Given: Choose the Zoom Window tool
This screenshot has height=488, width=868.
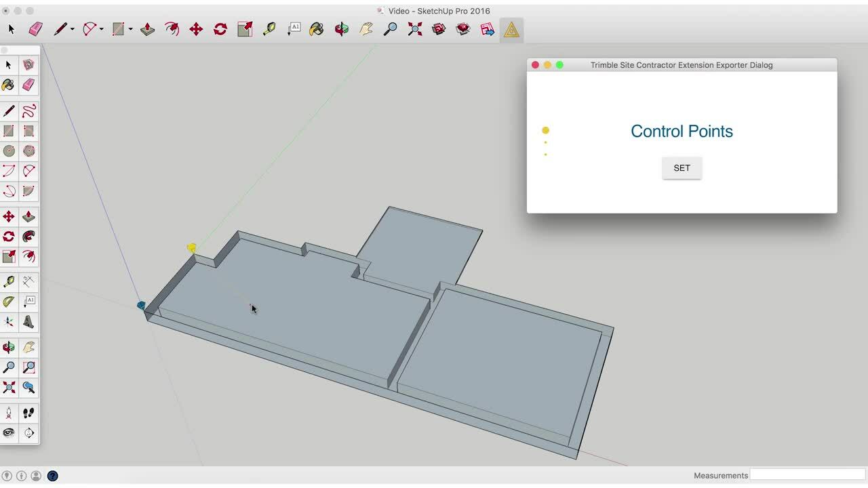Looking at the screenshot, I should tap(28, 367).
